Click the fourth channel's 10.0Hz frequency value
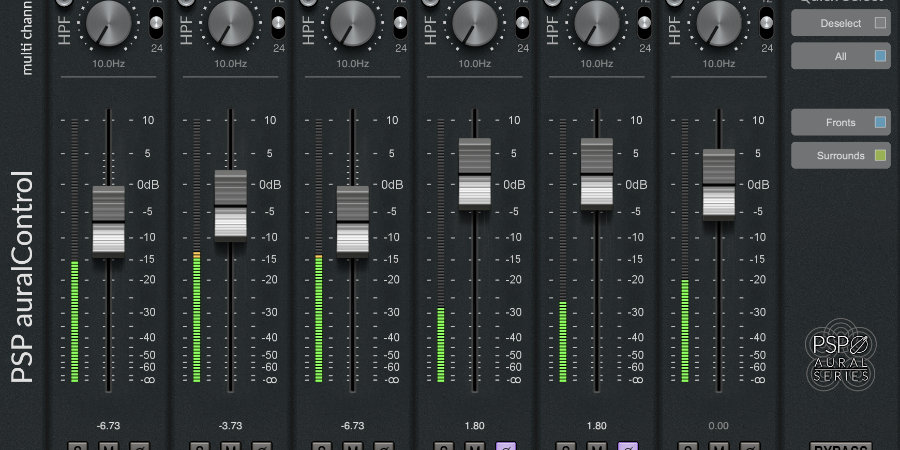900x450 pixels. pyautogui.click(x=475, y=64)
